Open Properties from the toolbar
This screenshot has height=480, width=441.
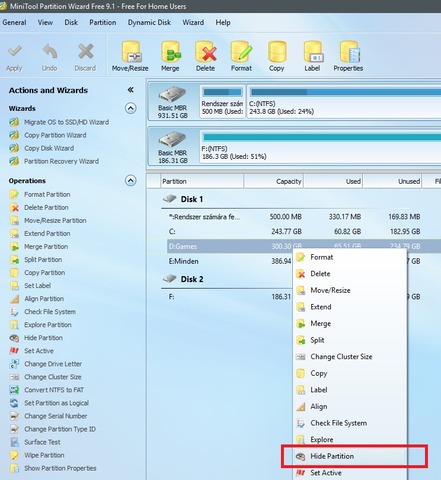pyautogui.click(x=348, y=56)
